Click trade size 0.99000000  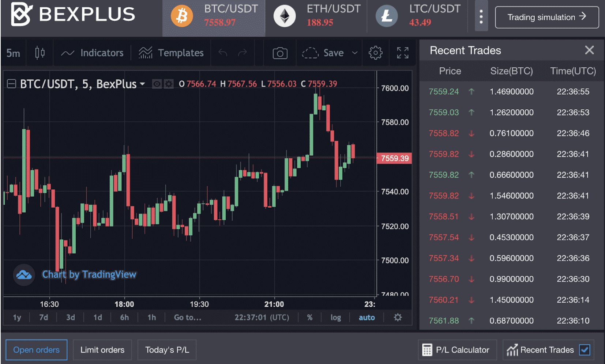511,279
